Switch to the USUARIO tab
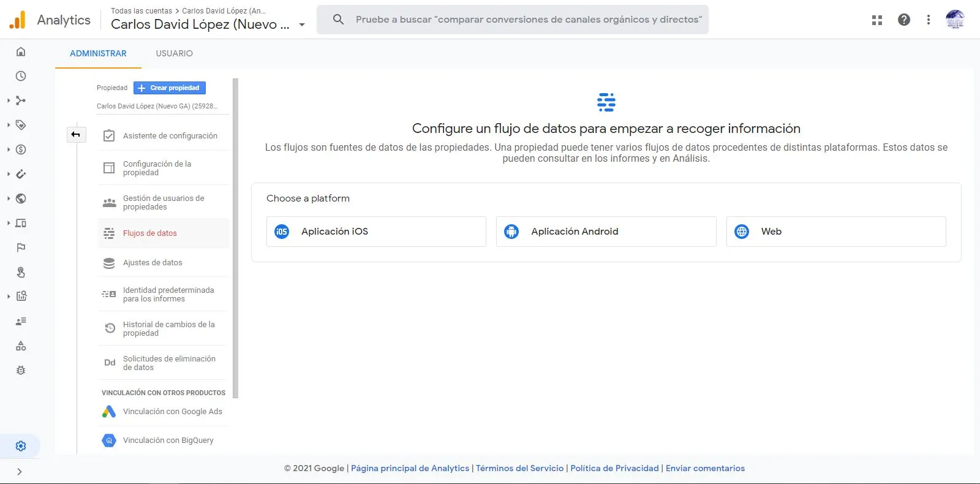The height and width of the screenshot is (484, 980). (x=175, y=53)
